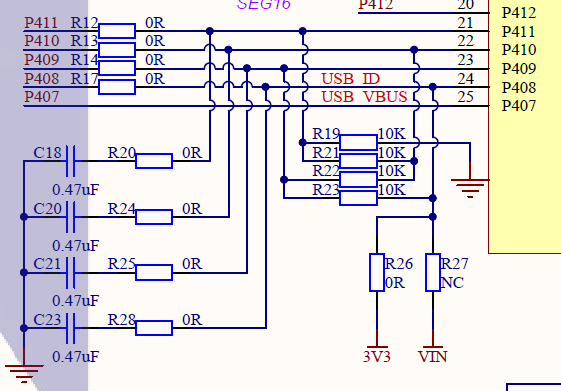The width and height of the screenshot is (561, 391).
Task: Select resistor R12 symbol
Action: pos(117,31)
